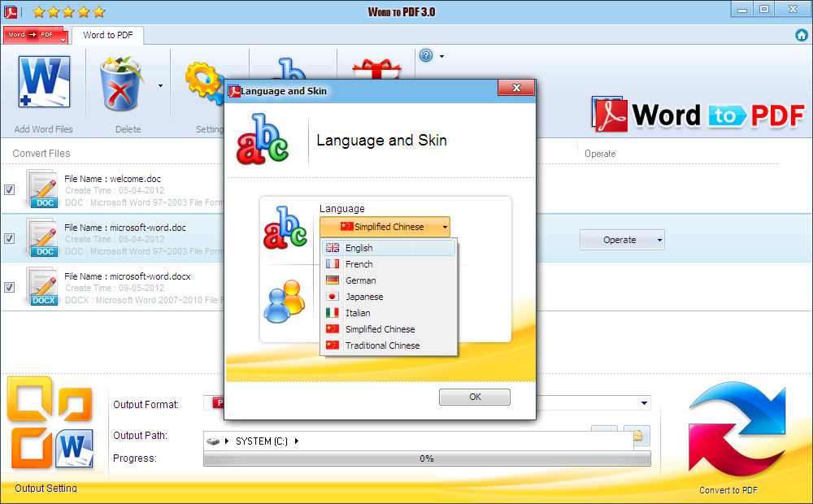Screen dimensions: 813x504
Task: Choose Traditional Chinese from the language list
Action: (389, 345)
